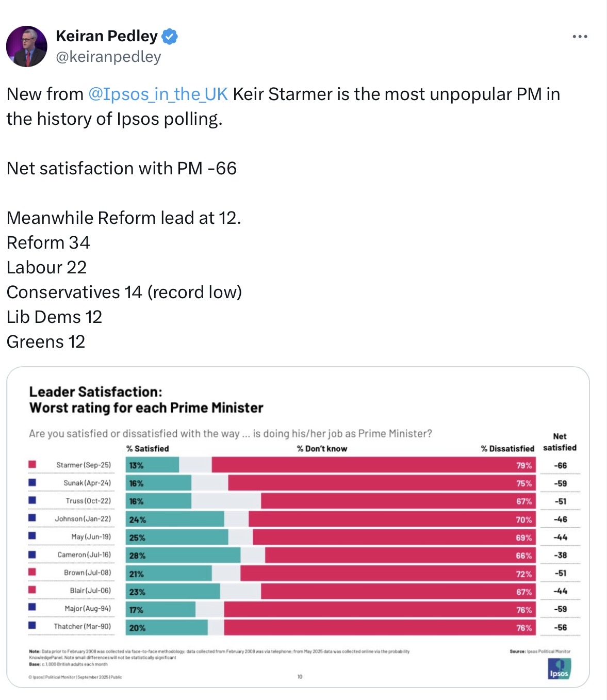Select the red marker next to Brown (Jul-08)
The width and height of the screenshot is (607, 700).
(x=32, y=573)
